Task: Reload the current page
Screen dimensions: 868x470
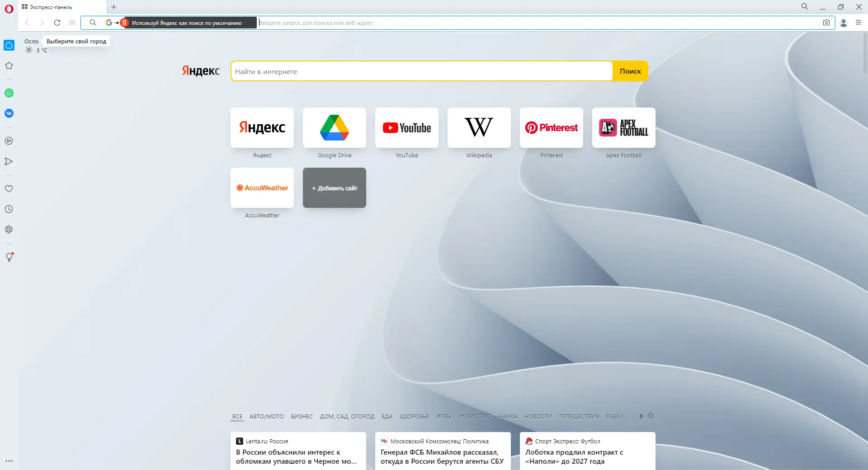Action: pyautogui.click(x=57, y=23)
